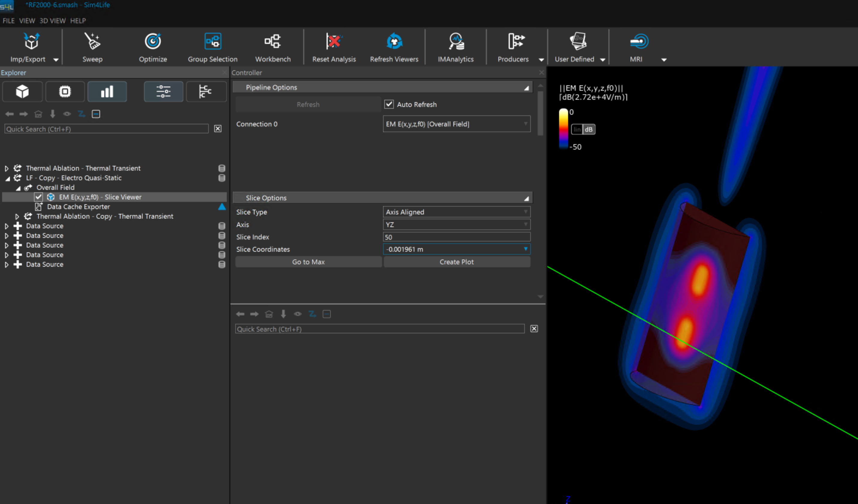The height and width of the screenshot is (504, 858).
Task: Open the FILE menu
Action: (8, 21)
